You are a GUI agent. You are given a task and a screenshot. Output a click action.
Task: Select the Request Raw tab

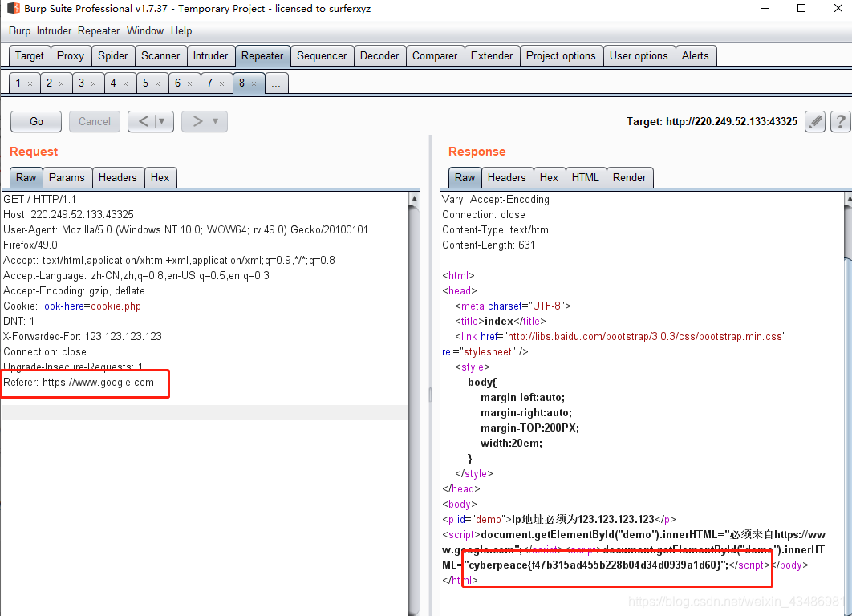[26, 177]
